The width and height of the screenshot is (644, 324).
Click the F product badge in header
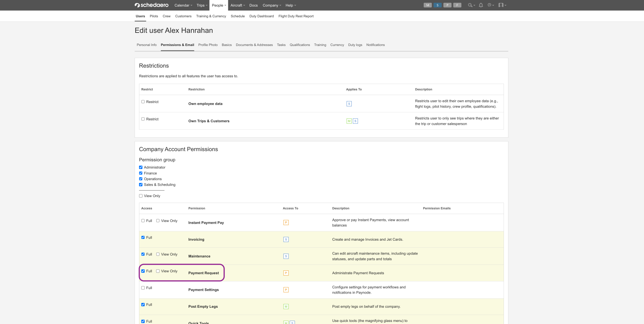[x=457, y=5]
